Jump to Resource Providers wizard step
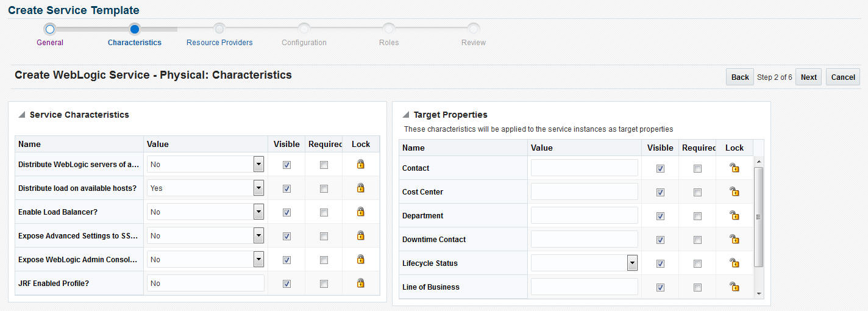This screenshot has width=868, height=311. pos(219,29)
